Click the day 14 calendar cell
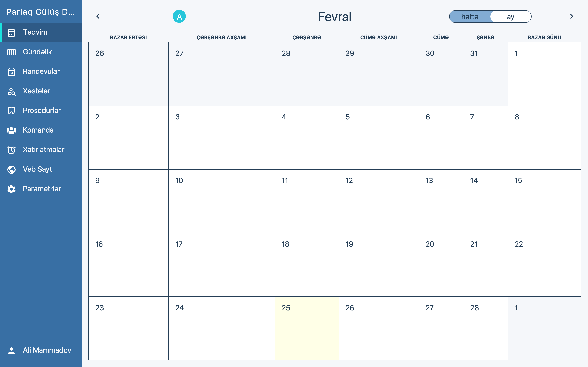The image size is (588, 367). 485,201
